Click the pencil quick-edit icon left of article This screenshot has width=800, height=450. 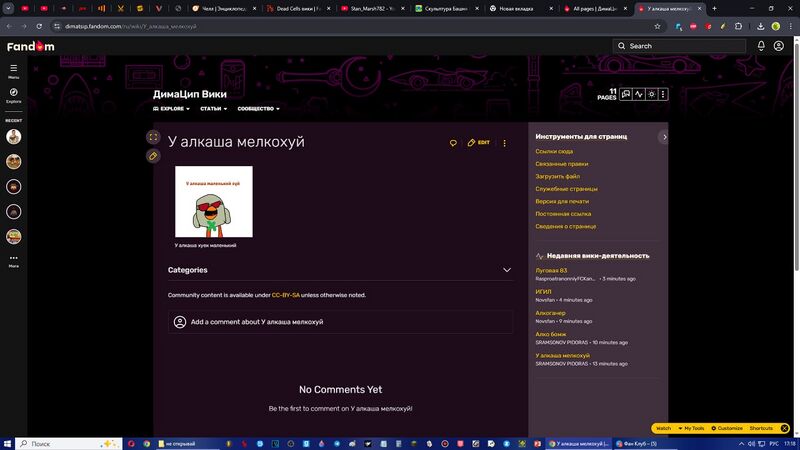[x=153, y=156]
